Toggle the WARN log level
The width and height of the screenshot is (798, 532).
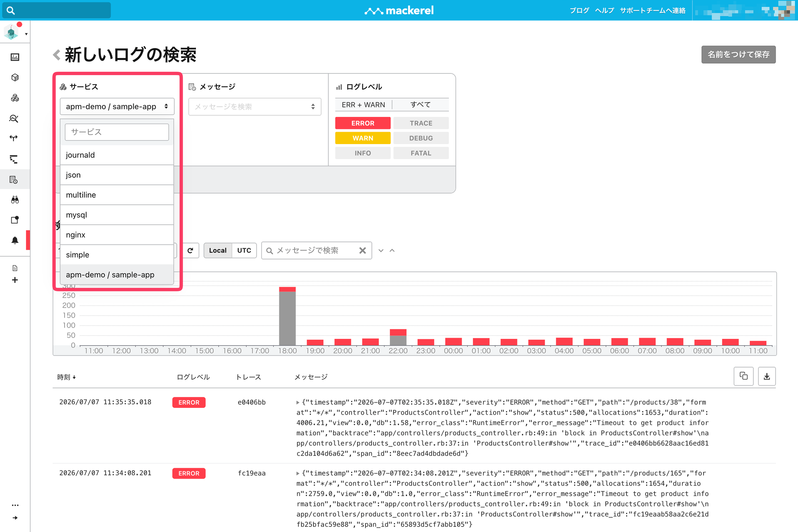(x=363, y=138)
